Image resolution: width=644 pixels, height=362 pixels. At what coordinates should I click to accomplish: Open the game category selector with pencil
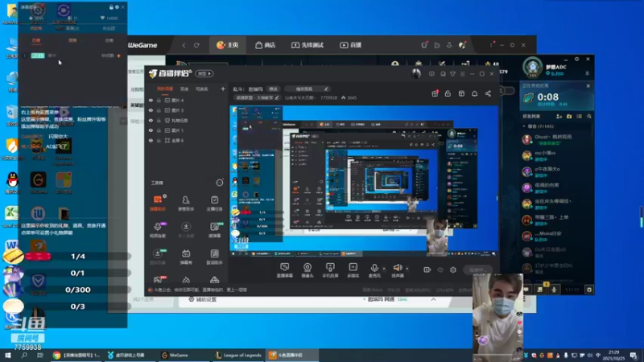pyautogui.click(x=257, y=97)
